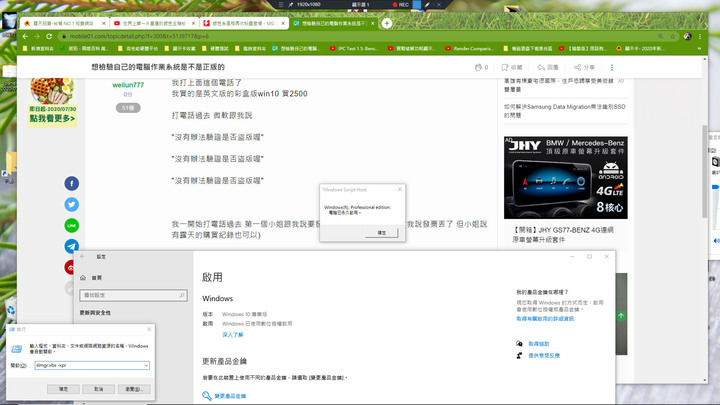720x405 pixels.
Task: Click the Give feedback link
Action: pyautogui.click(x=544, y=355)
